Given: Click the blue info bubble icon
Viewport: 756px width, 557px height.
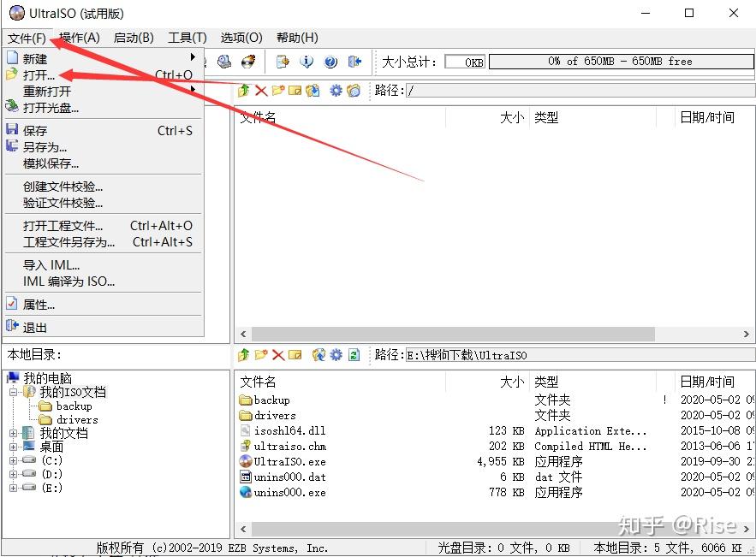Looking at the screenshot, I should (x=307, y=62).
